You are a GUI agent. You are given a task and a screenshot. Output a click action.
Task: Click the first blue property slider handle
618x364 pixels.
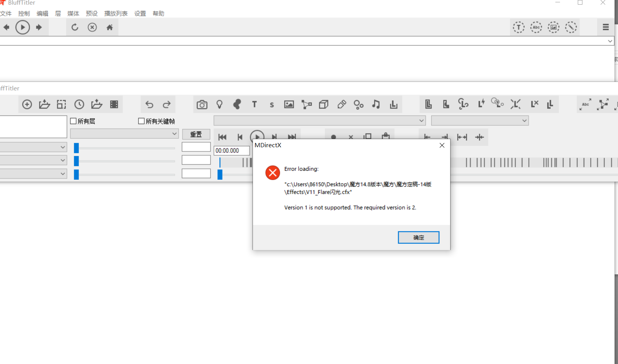point(76,148)
